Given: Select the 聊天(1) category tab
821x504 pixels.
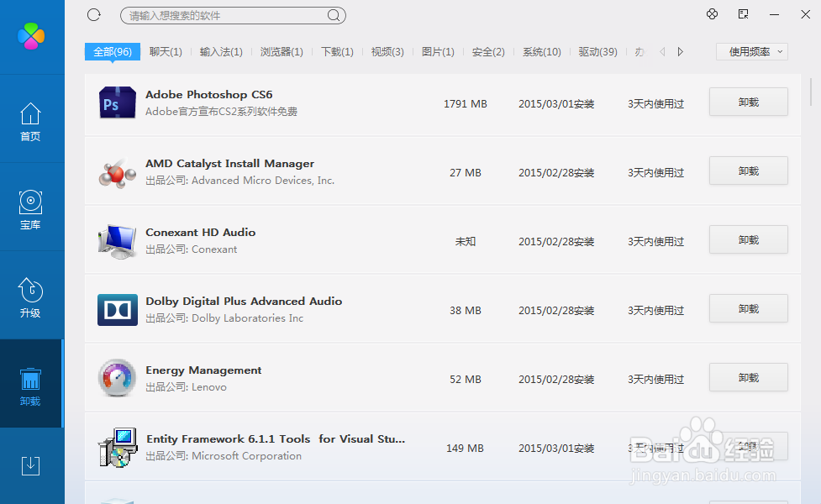Looking at the screenshot, I should click(166, 52).
